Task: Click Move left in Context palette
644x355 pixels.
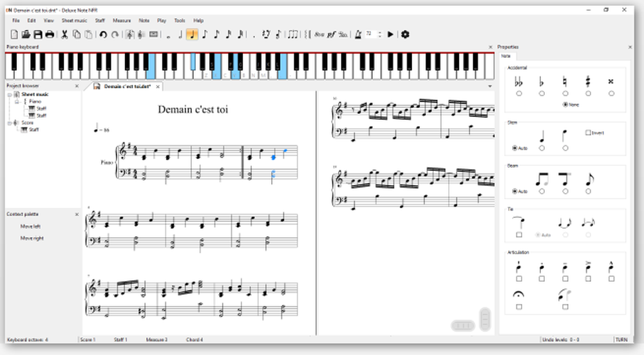Action: (30, 226)
